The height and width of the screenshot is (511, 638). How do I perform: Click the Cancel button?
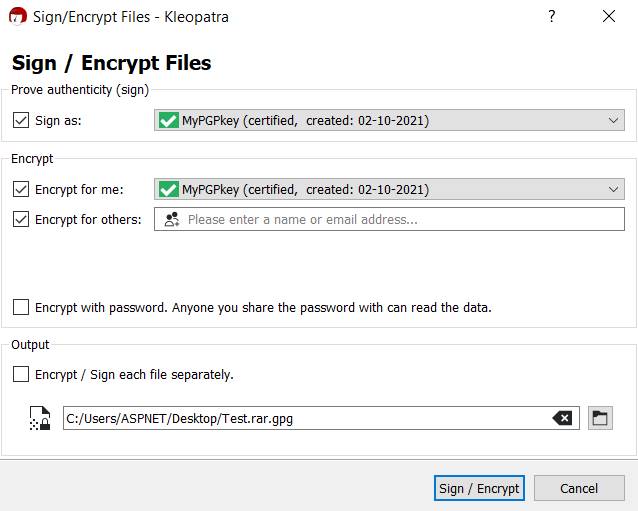(x=579, y=488)
